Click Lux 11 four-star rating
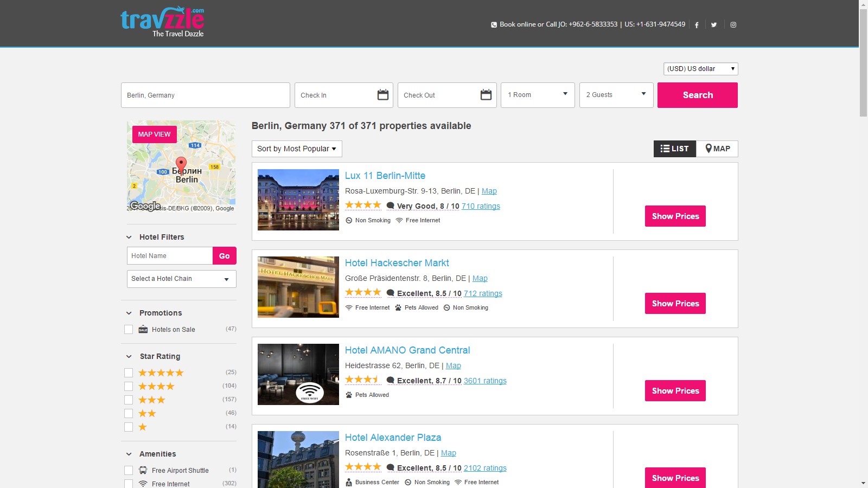This screenshot has width=868, height=488. [363, 205]
